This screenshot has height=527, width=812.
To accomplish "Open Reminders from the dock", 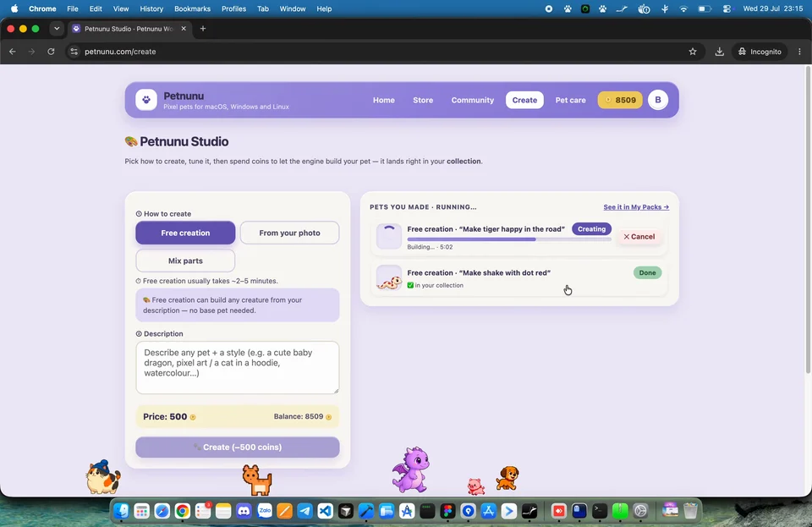I will point(202,511).
